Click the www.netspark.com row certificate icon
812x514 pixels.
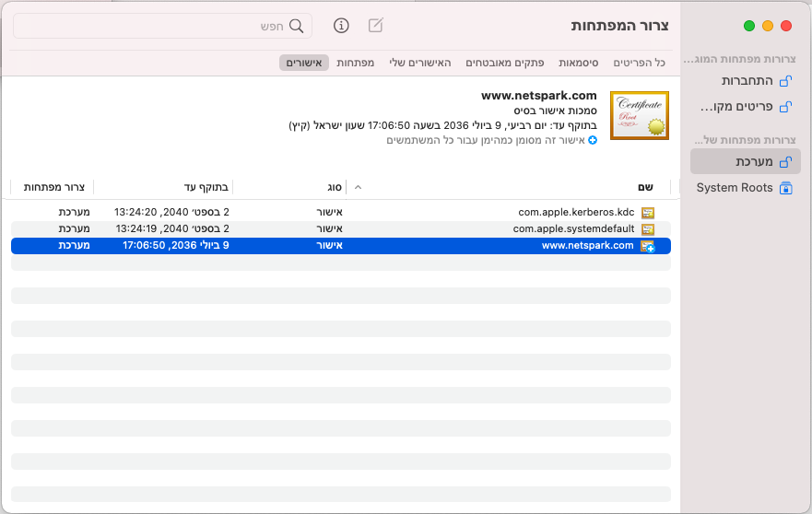click(x=648, y=246)
